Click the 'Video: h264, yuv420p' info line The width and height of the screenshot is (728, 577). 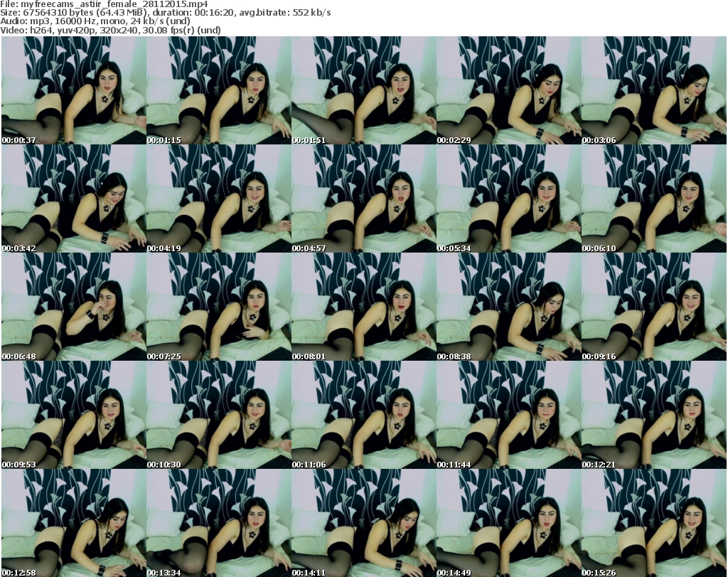[110, 30]
